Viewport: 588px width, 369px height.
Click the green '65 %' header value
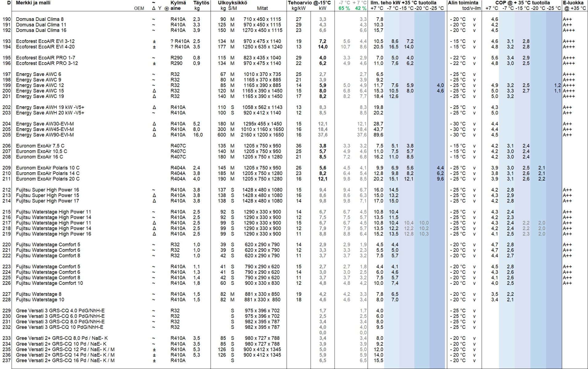(x=344, y=8)
